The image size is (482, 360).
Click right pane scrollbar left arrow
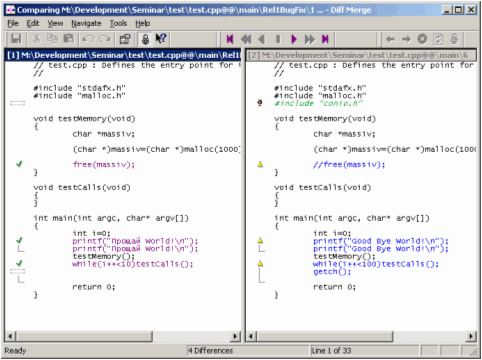(251, 336)
